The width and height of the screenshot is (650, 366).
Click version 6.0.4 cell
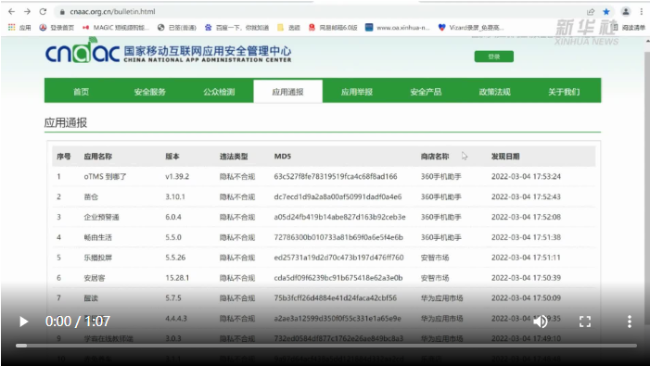click(173, 217)
